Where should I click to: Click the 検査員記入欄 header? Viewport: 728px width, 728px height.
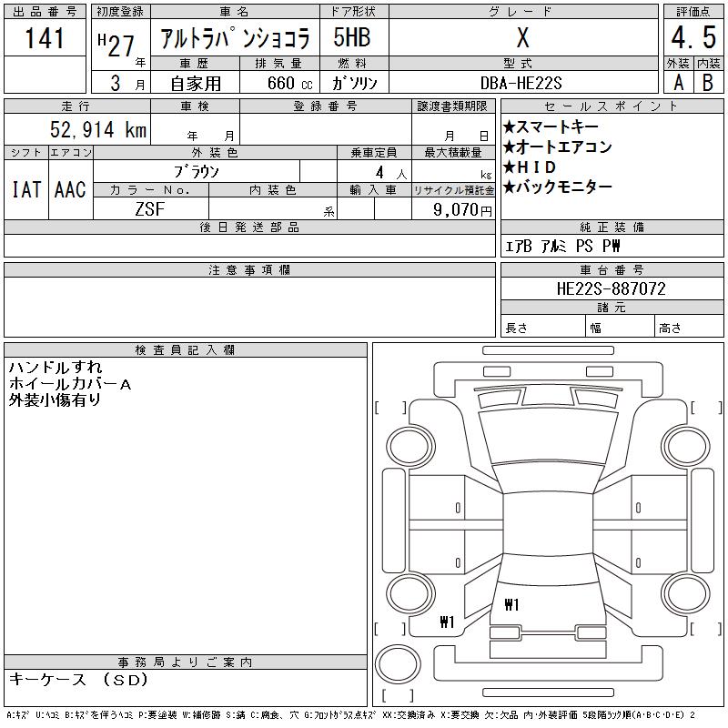[186, 350]
